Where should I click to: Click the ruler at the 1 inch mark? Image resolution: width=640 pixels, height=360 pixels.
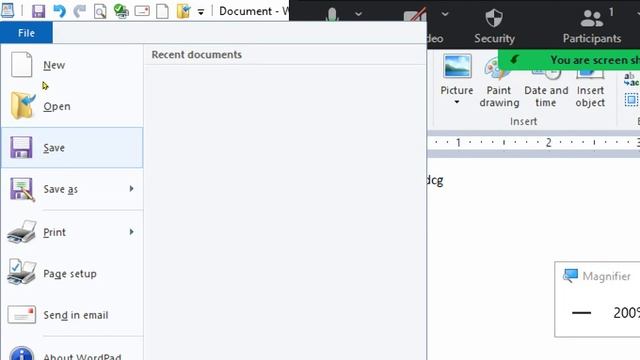click(458, 142)
